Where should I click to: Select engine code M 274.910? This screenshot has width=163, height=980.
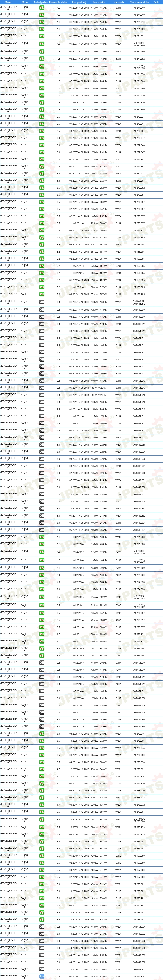(x=139, y=22)
